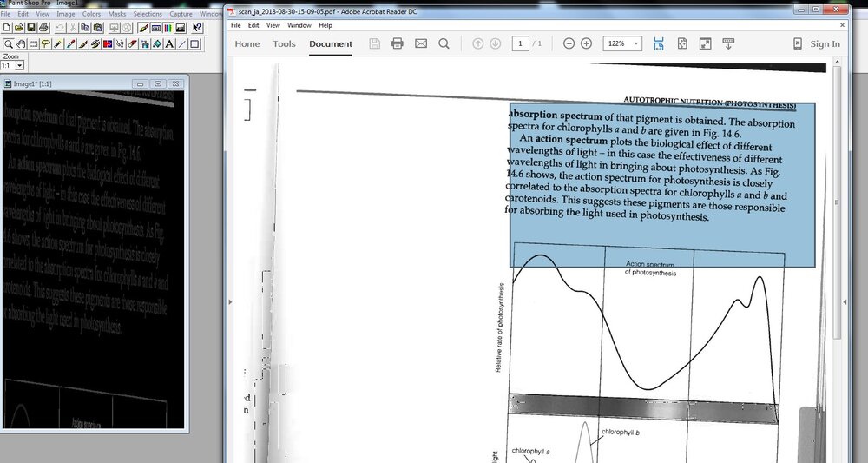Send PDF by email envelope icon
Viewport: 868px width, 463px height.
click(421, 43)
